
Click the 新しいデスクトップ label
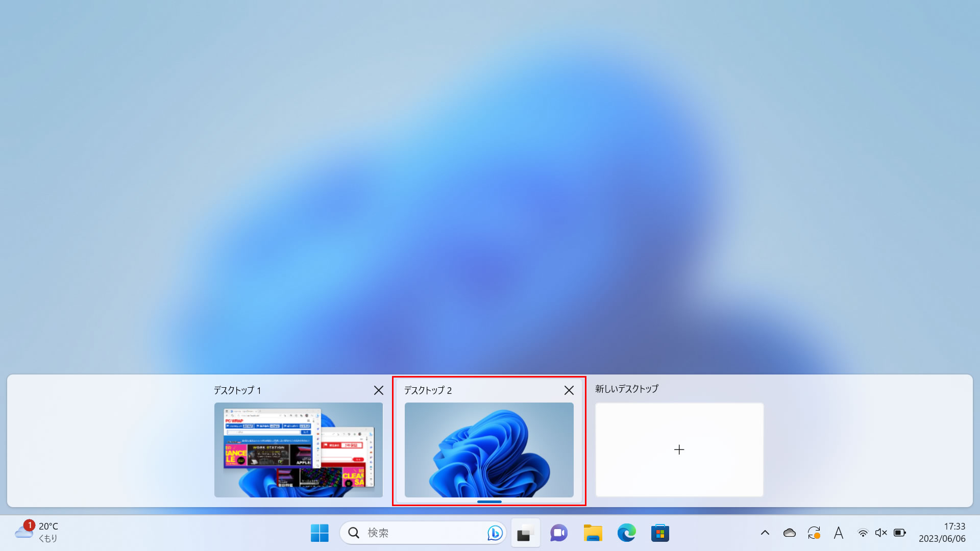click(x=627, y=389)
